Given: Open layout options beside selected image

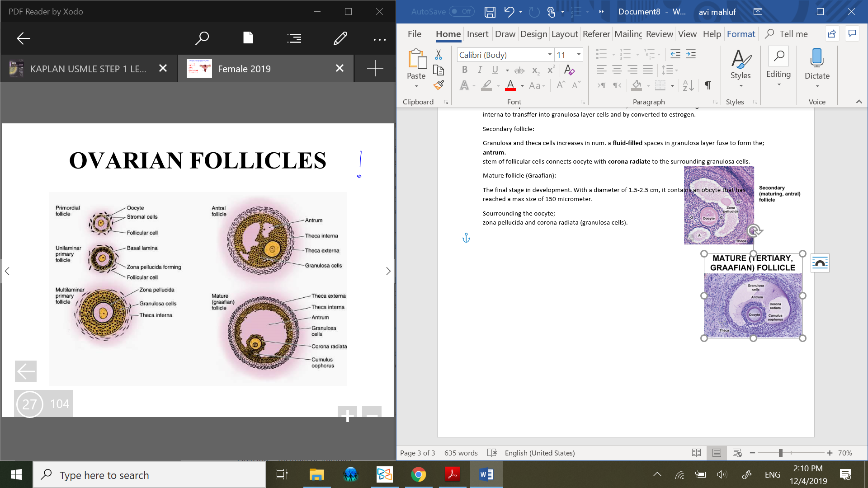Looking at the screenshot, I should (x=820, y=263).
